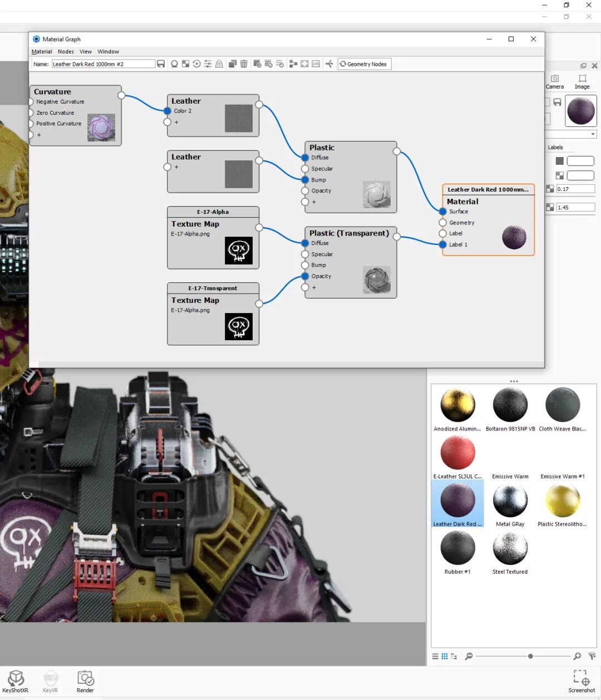The width and height of the screenshot is (601, 700).
Task: Select Boltaron 9815NP VB material
Action: [x=510, y=405]
